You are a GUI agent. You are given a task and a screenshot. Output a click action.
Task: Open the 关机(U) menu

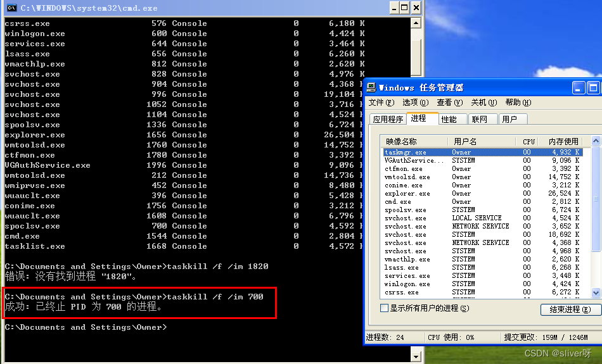pyautogui.click(x=484, y=103)
